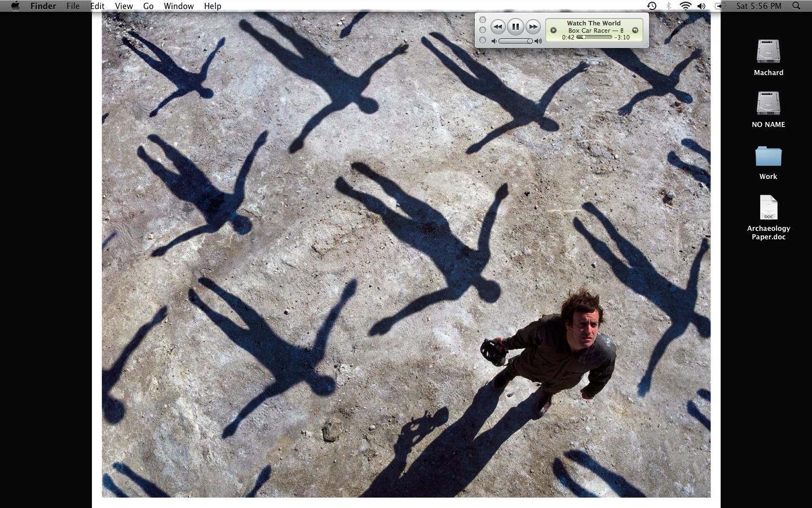This screenshot has width=812, height=508.
Task: Click the clock showing Sat 5:56 PM
Action: tap(759, 6)
